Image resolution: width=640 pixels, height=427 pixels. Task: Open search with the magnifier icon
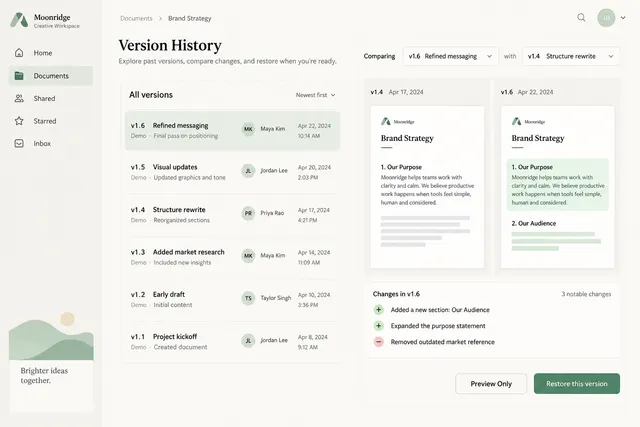click(581, 18)
